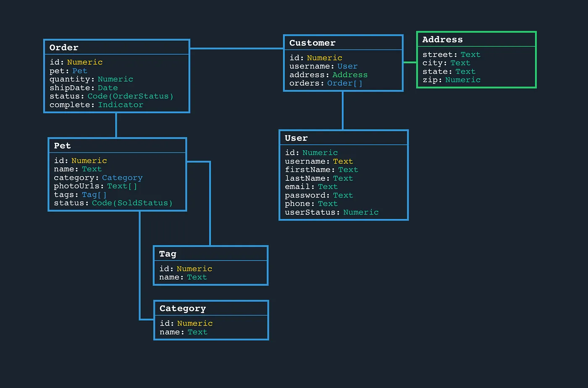Click the Indicator type on complete field

point(121,105)
